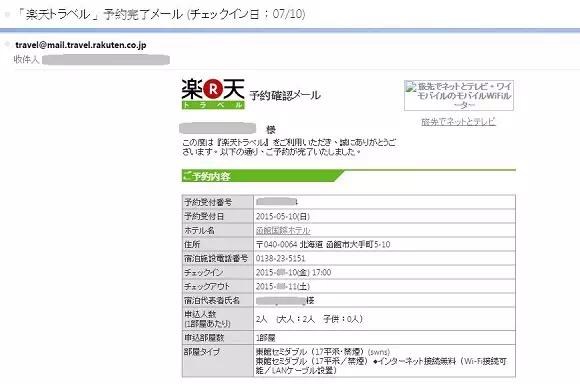Click the ホテル名 label cell

[x=218, y=230]
